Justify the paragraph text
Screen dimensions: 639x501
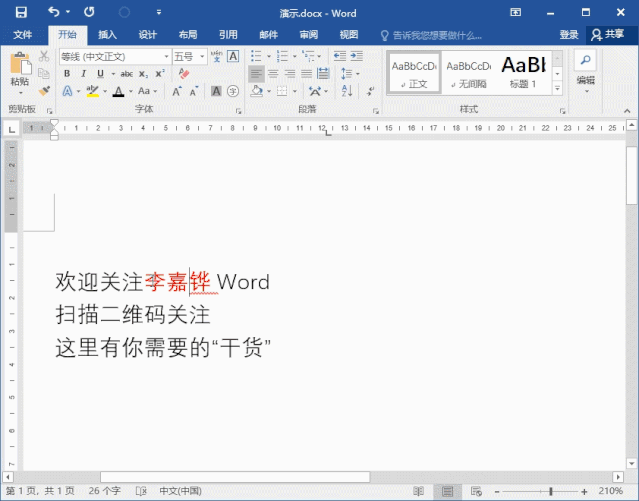[306, 74]
